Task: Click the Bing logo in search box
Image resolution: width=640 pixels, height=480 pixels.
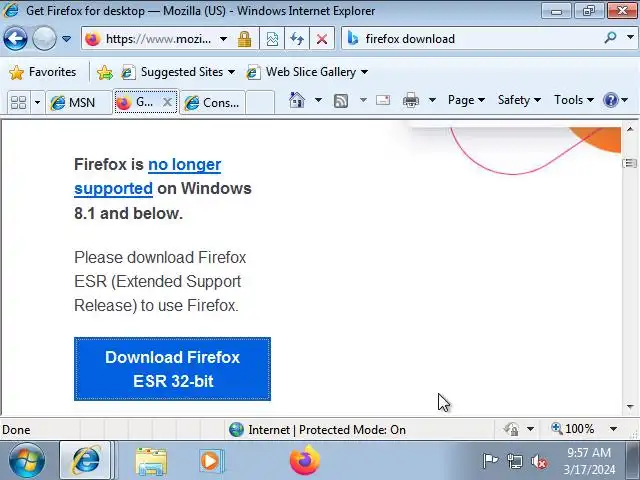Action: point(353,39)
